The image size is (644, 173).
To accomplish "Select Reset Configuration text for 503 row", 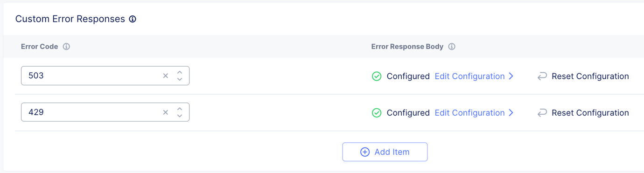I will (x=590, y=76).
